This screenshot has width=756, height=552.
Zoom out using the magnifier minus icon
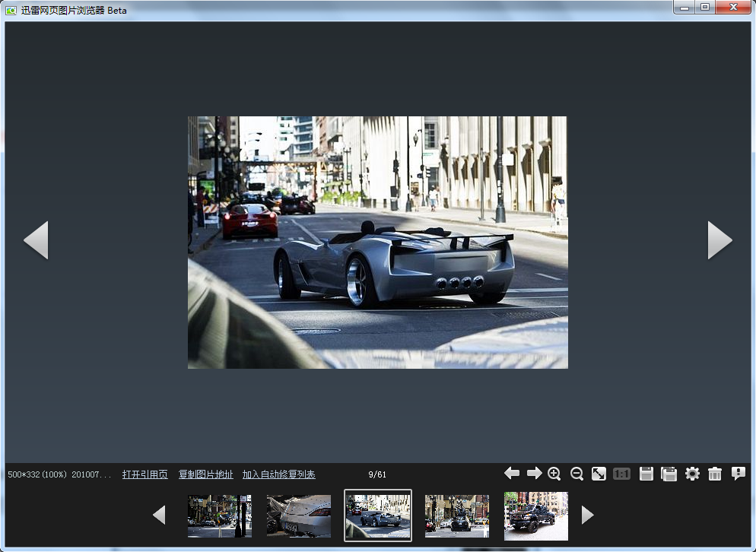click(577, 474)
